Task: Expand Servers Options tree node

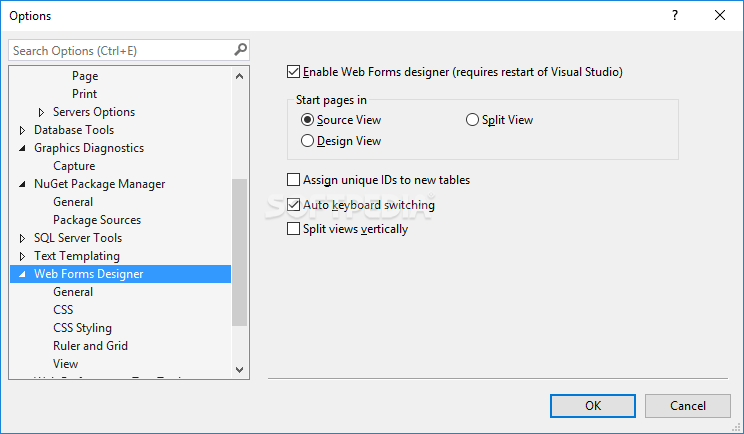Action: click(42, 112)
